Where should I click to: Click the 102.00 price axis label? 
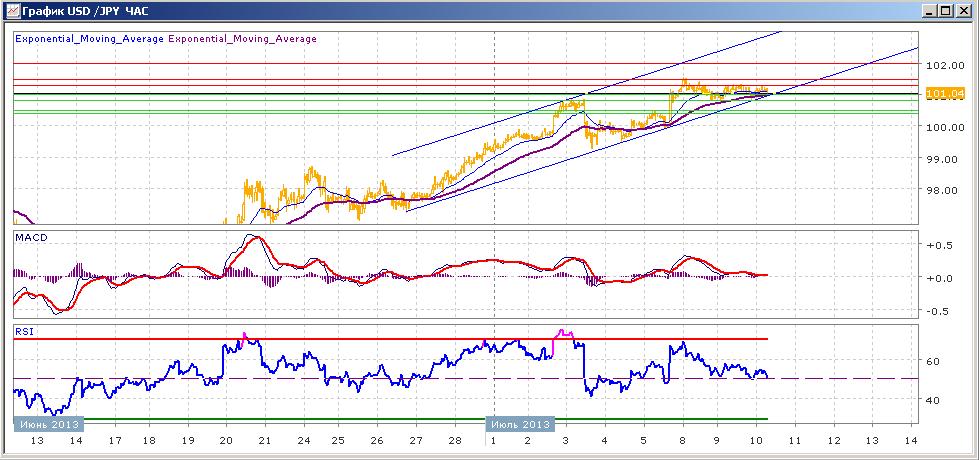[945, 65]
